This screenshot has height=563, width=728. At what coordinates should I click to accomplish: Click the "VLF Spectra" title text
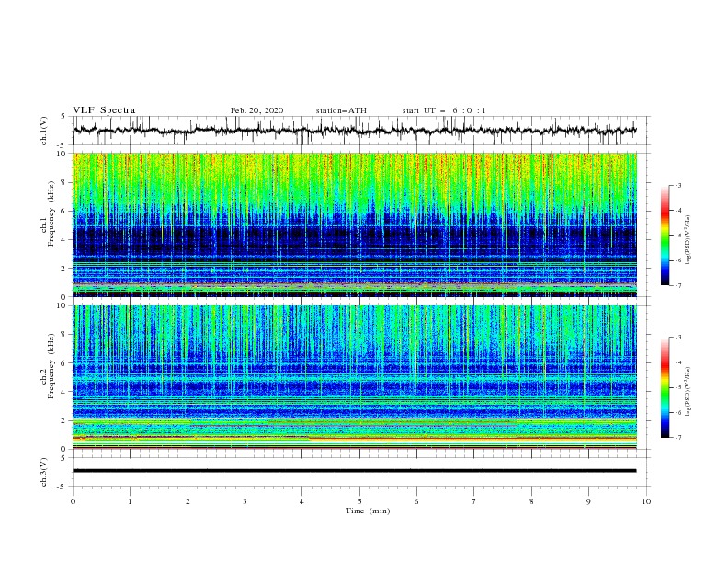pos(104,110)
